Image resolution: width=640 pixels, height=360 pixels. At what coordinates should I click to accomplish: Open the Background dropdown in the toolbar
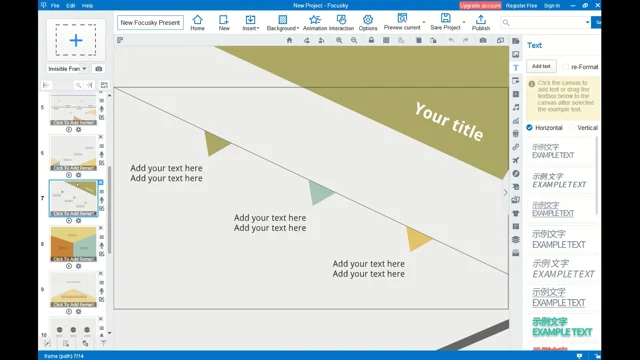click(282, 22)
